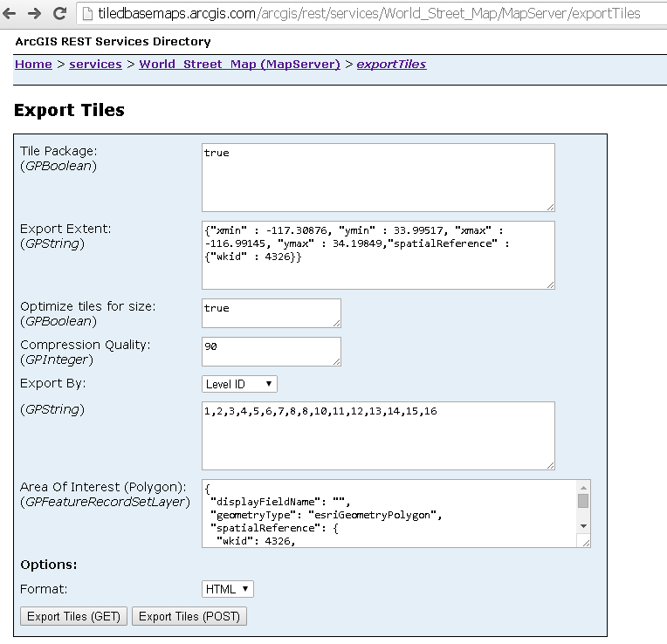This screenshot has height=644, width=667.
Task: Click the Export Tiles page heading
Action: click(69, 110)
